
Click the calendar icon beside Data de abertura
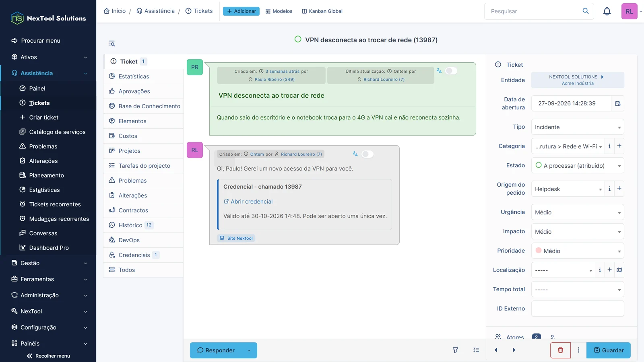pyautogui.click(x=617, y=103)
